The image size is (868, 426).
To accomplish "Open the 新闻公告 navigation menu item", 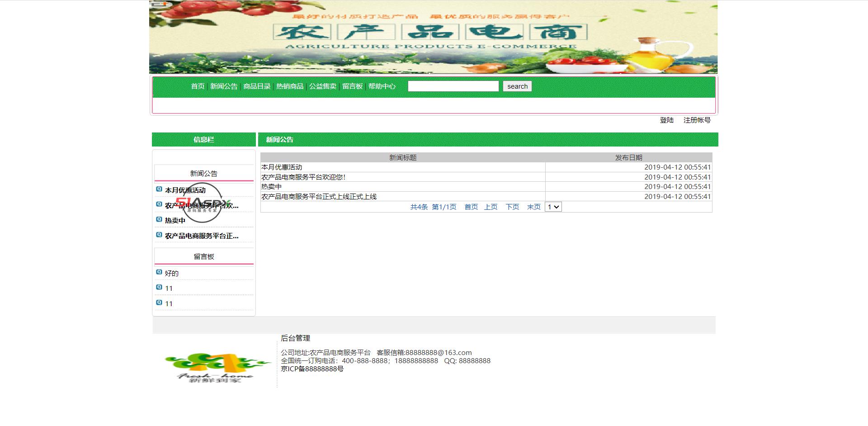I will [224, 86].
